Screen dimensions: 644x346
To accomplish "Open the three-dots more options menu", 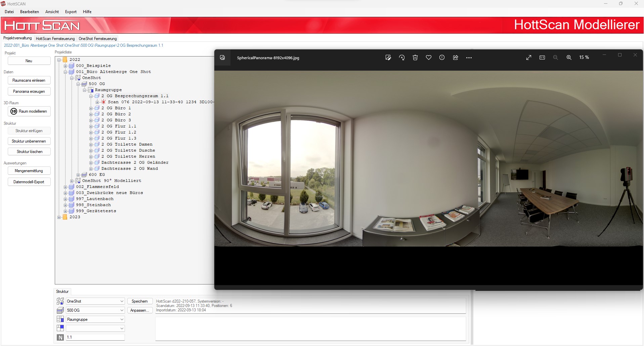I will [x=469, y=58].
